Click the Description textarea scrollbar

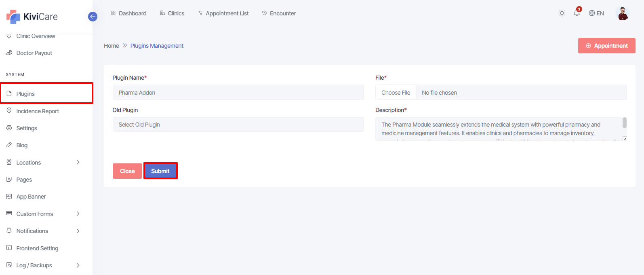coord(624,123)
